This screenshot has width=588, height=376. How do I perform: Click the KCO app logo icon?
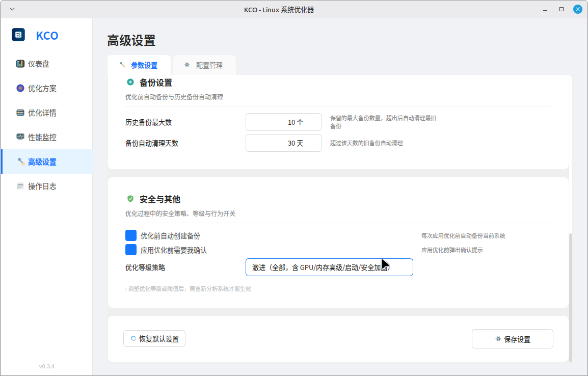(18, 35)
